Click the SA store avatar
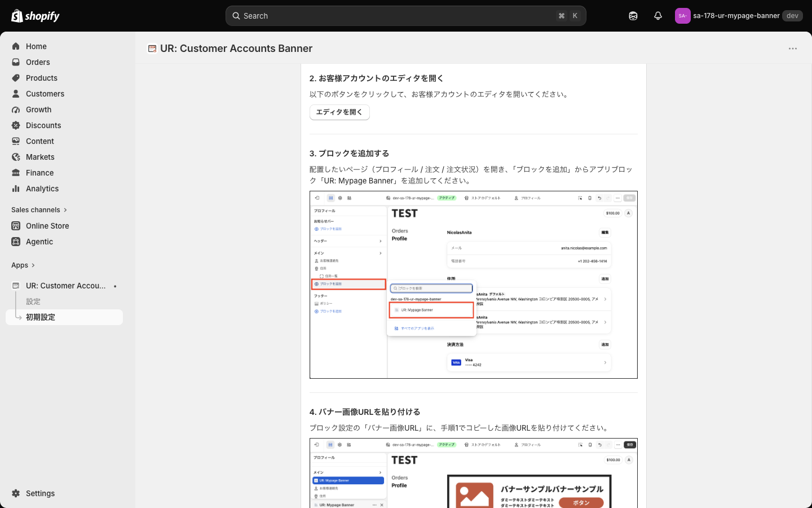The width and height of the screenshot is (812, 508). click(682, 16)
